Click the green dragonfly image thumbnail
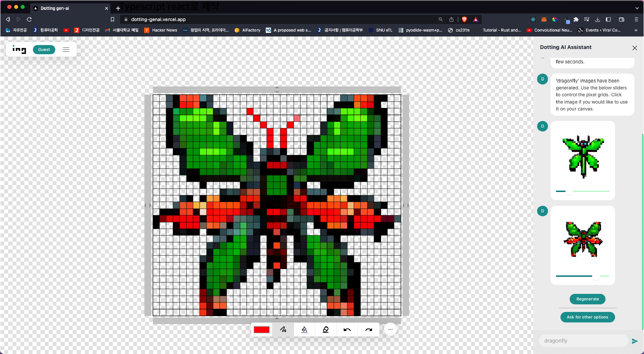Screen dimensions: 644x354 pyautogui.click(x=583, y=156)
